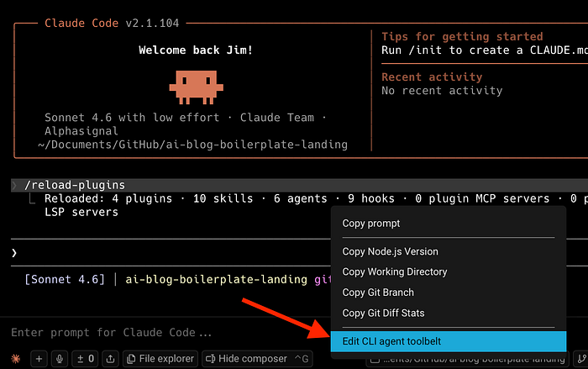588x369 pixels.
Task: Click the git branch icon at bottom right
Action: tap(581, 360)
